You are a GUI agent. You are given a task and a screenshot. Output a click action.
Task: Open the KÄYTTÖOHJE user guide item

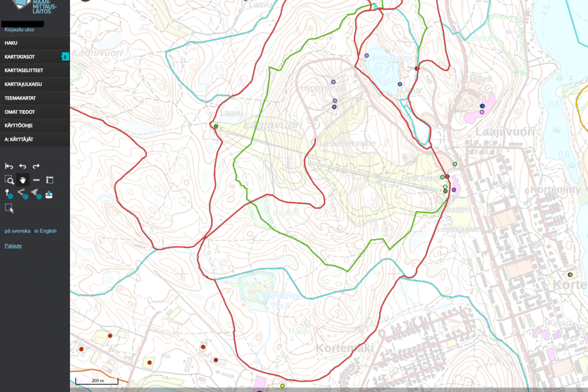pos(35,126)
